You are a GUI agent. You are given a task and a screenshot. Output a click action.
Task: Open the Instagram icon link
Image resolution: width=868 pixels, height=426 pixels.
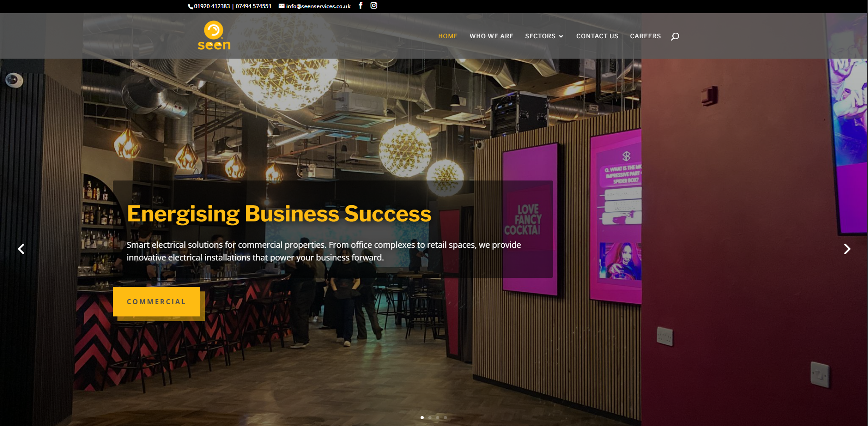coord(374,5)
